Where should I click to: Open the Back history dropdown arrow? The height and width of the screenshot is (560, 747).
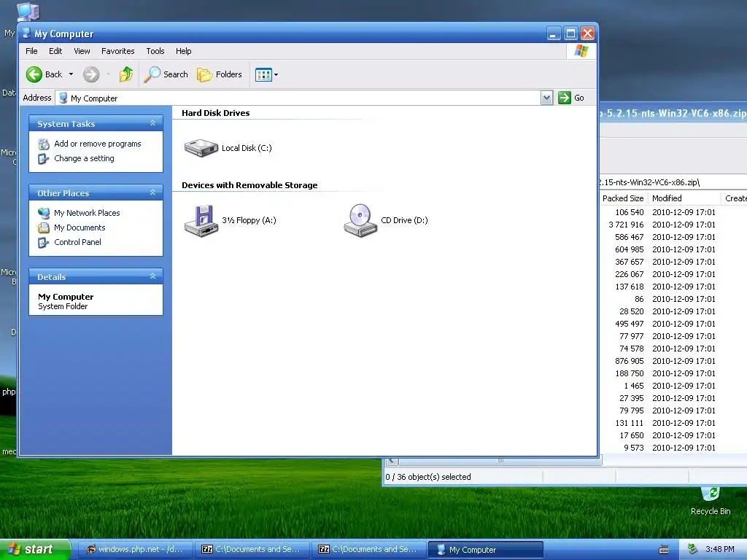tap(71, 74)
